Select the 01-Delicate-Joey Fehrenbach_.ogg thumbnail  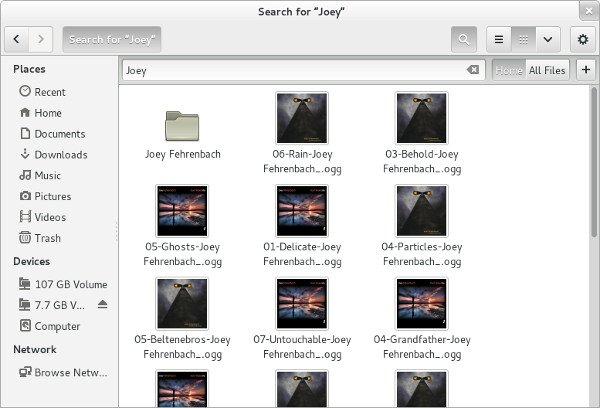pos(302,211)
